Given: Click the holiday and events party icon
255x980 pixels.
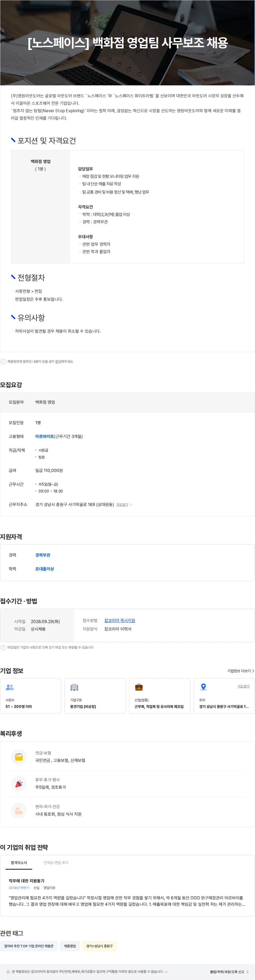Looking at the screenshot, I should 19,784.
